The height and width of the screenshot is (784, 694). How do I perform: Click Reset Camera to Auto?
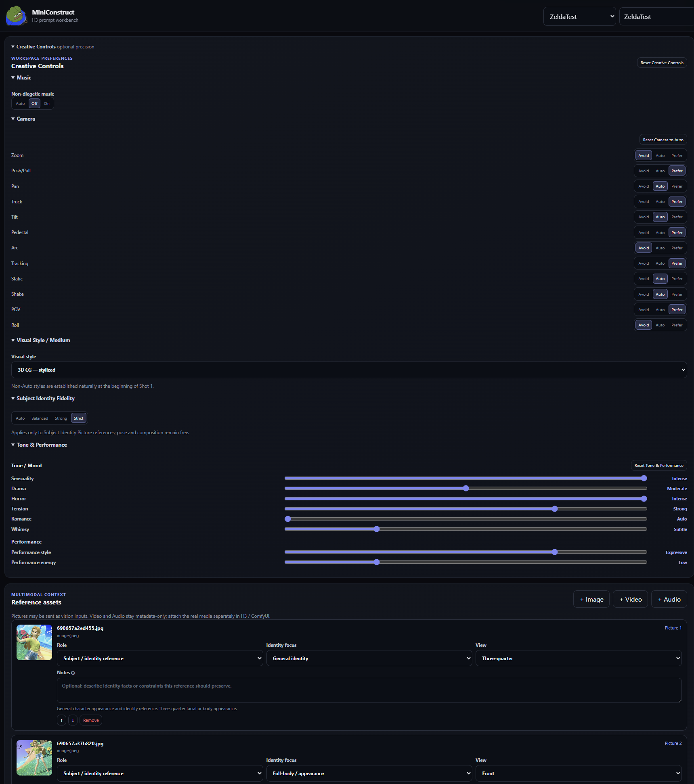pyautogui.click(x=663, y=140)
